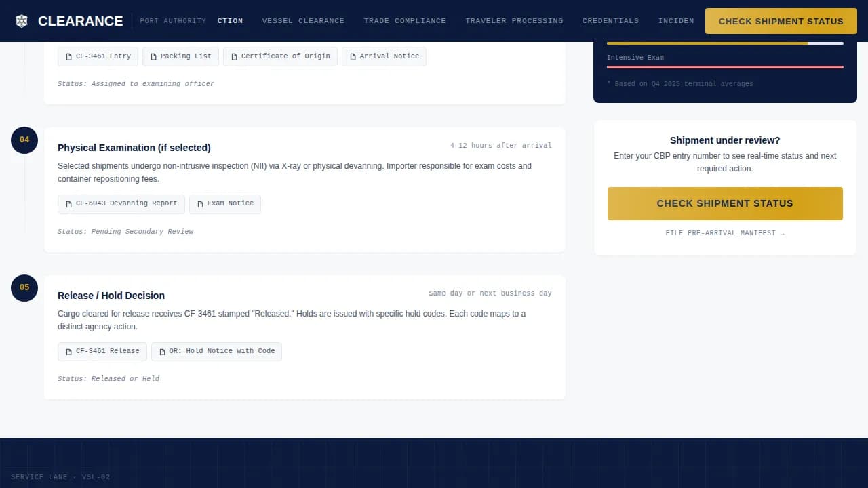Open the CF-3461 Entry document icon
868x488 pixels.
69,56
